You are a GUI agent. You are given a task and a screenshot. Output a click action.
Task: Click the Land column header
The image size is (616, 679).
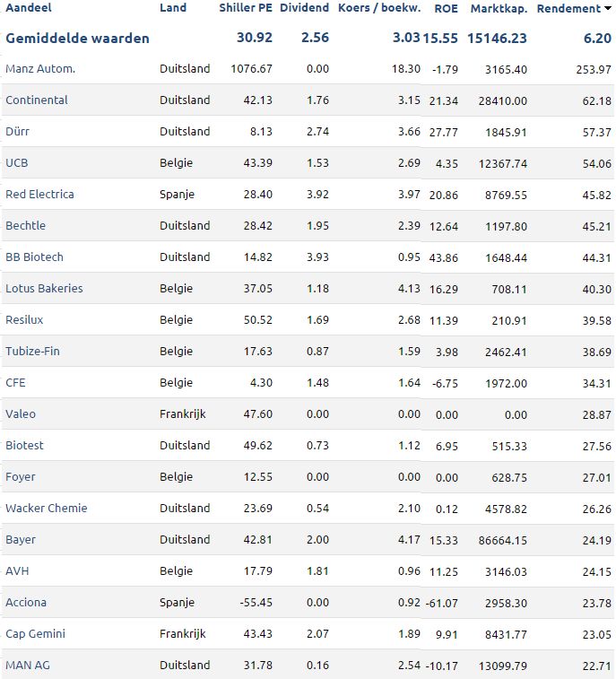tap(173, 8)
